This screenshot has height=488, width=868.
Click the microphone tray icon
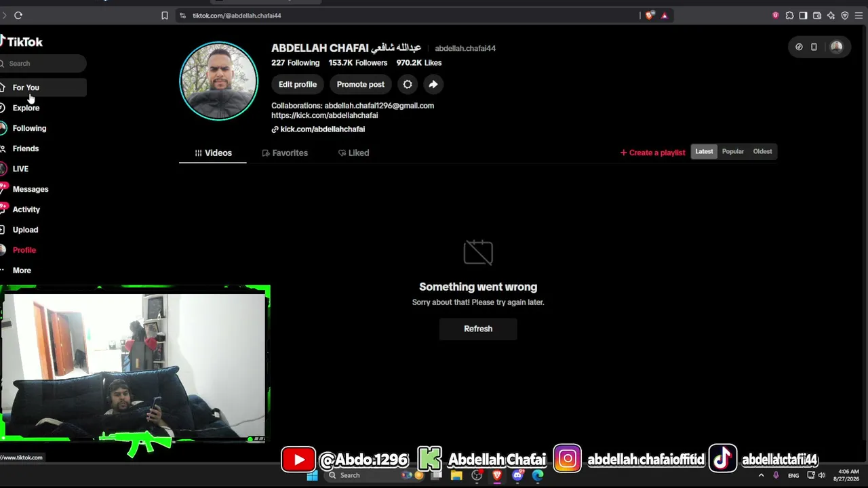point(776,475)
